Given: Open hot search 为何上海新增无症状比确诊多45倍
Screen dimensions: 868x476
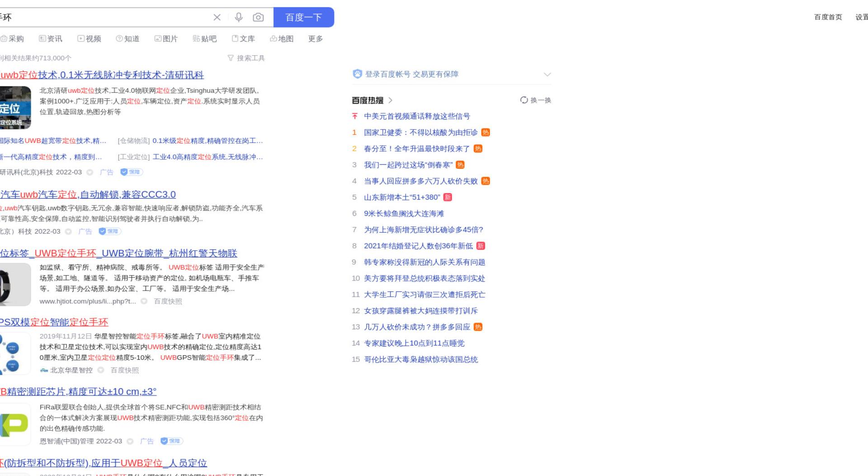Looking at the screenshot, I should click(424, 230).
